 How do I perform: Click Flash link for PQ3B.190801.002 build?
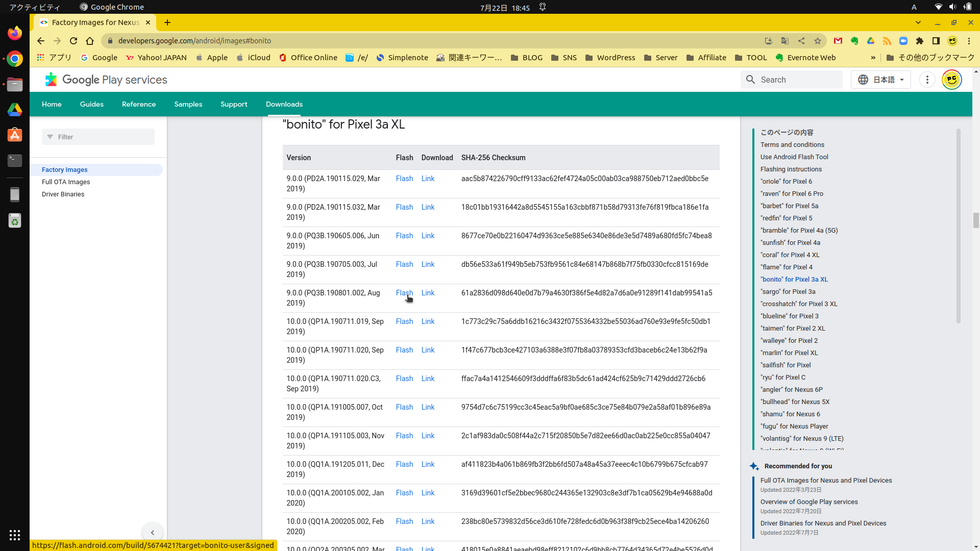click(404, 293)
